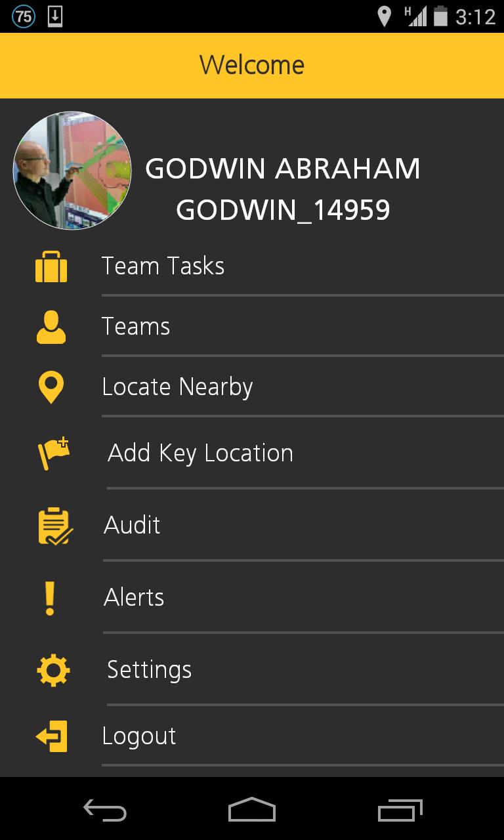Log out via the Logout entry
Image resolution: width=504 pixels, height=840 pixels.
tap(252, 736)
